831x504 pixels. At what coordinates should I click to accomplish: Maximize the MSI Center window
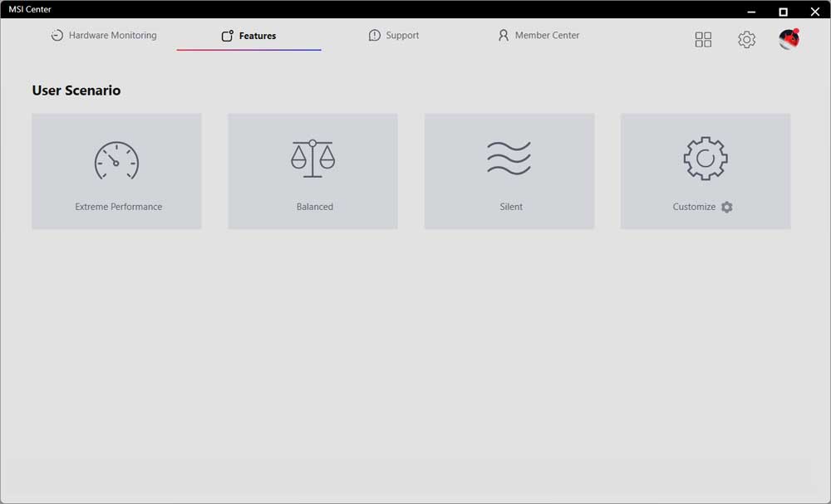click(783, 11)
